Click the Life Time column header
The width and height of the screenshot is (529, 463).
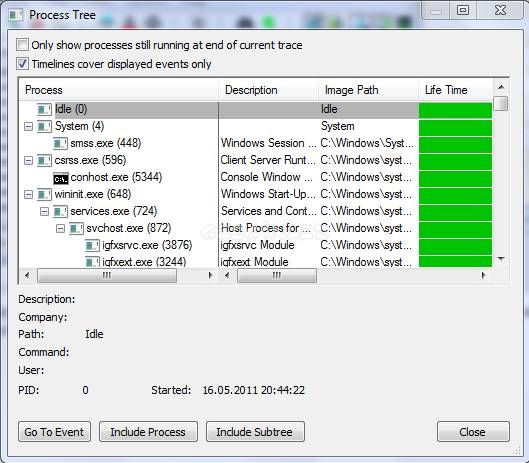(455, 90)
